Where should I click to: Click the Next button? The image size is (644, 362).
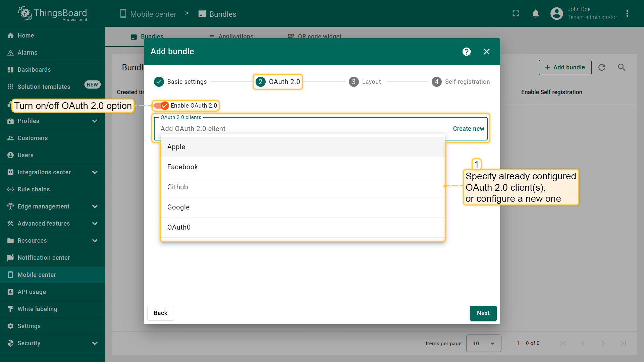point(483,313)
